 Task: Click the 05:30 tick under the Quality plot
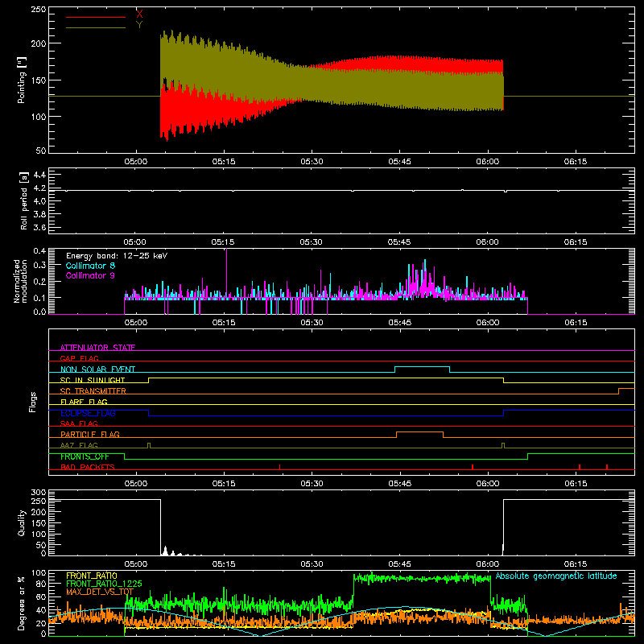(312, 564)
